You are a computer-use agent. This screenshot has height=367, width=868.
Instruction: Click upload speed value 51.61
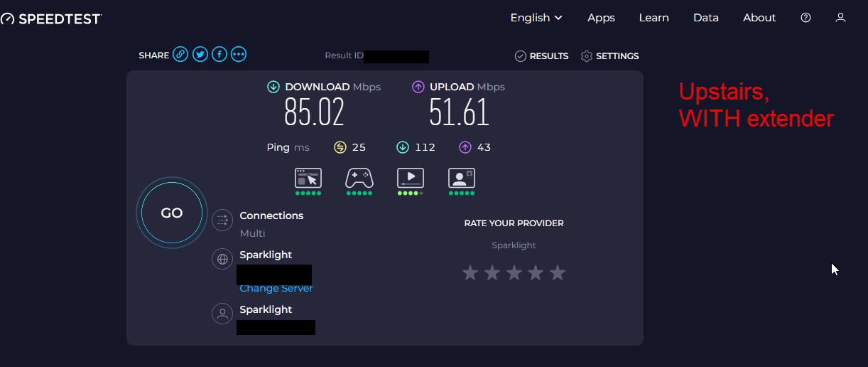point(459,112)
